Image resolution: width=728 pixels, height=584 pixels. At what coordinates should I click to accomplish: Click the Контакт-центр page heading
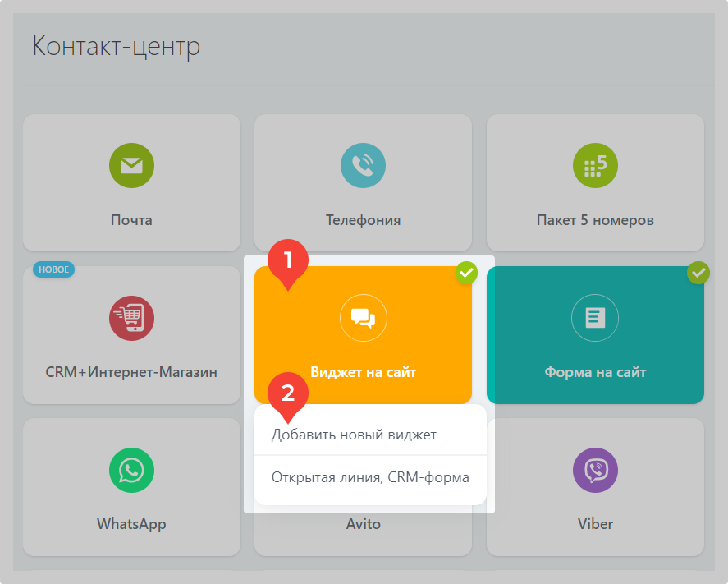click(116, 47)
